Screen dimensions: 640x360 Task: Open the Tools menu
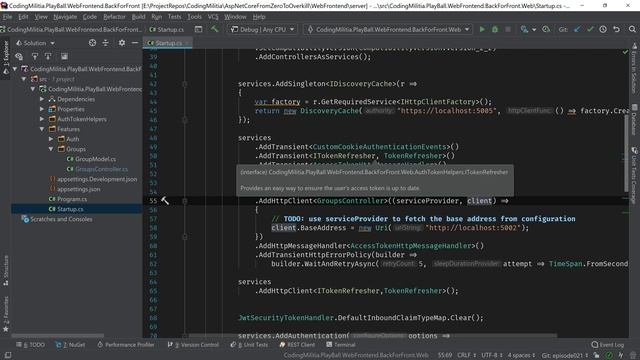coord(194,17)
